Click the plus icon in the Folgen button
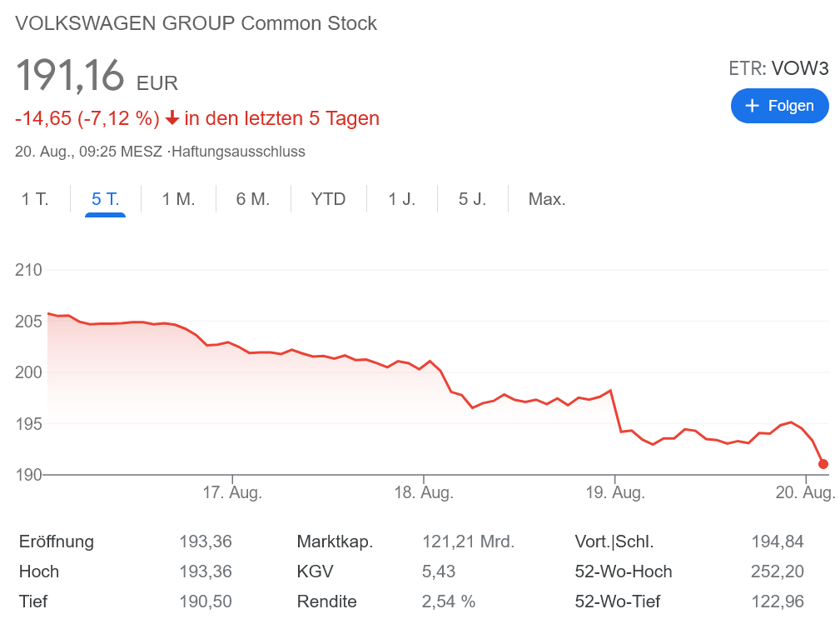The image size is (840, 629). click(752, 106)
